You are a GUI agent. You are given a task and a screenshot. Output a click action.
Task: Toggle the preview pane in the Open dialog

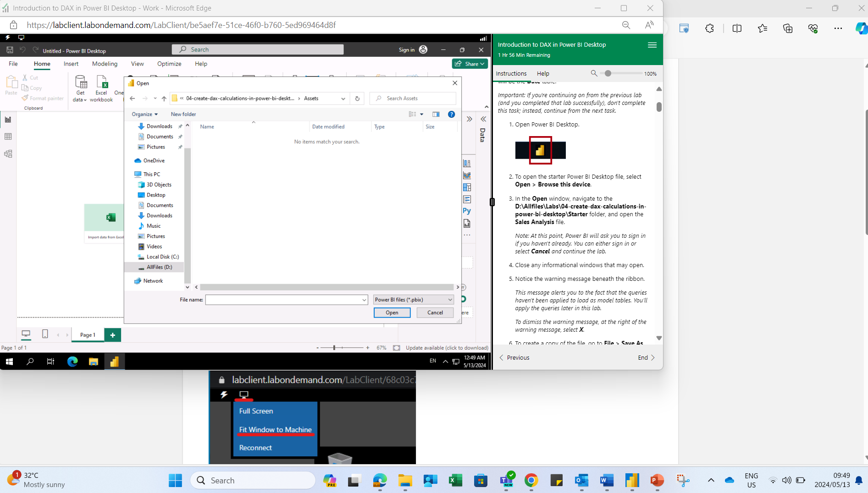[436, 114]
